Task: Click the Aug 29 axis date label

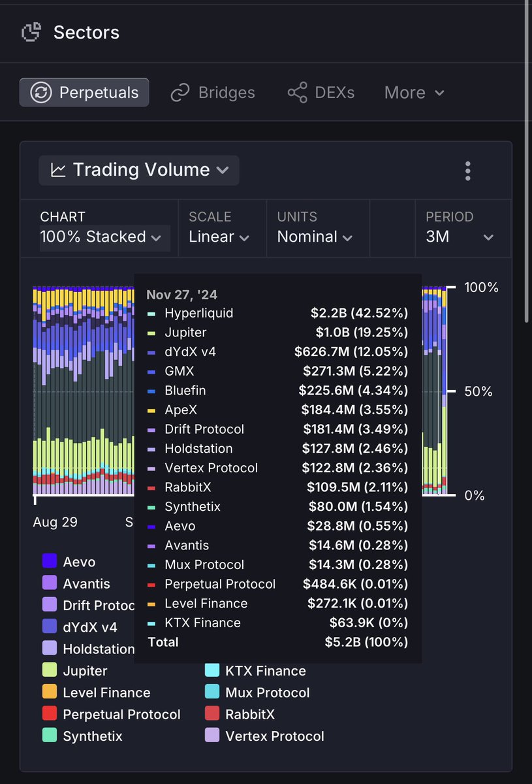Action: point(55,522)
